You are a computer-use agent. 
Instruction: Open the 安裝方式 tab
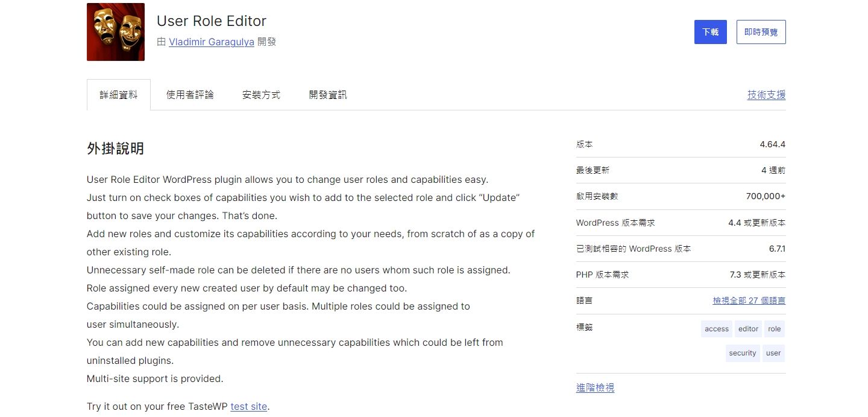261,95
